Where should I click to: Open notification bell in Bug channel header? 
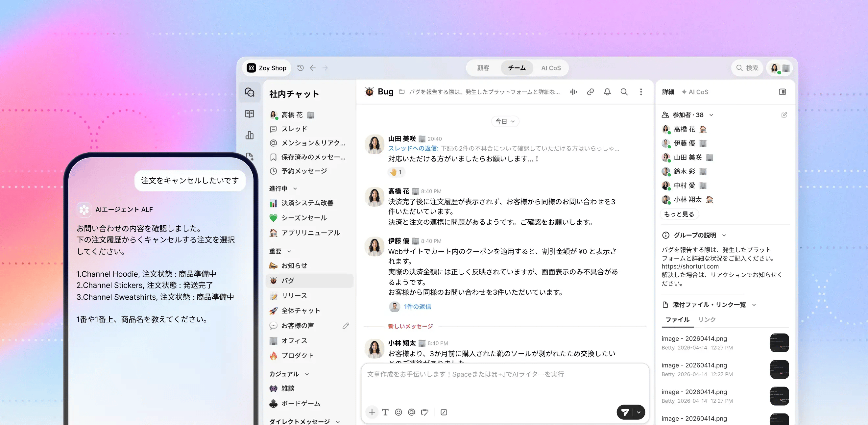pyautogui.click(x=607, y=92)
